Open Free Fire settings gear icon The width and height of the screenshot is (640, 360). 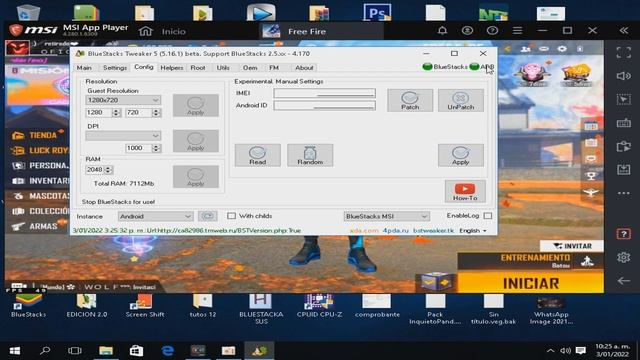click(x=562, y=49)
